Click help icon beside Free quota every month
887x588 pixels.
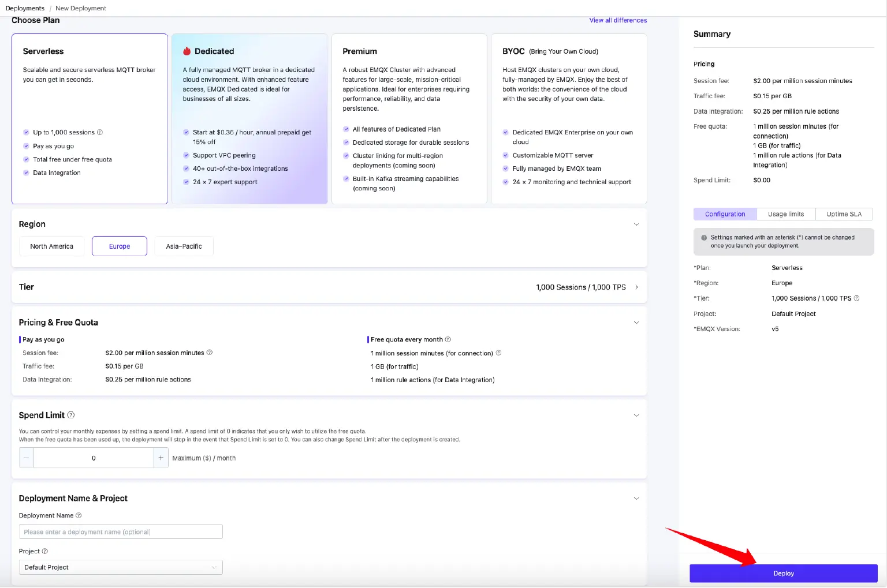(x=448, y=339)
